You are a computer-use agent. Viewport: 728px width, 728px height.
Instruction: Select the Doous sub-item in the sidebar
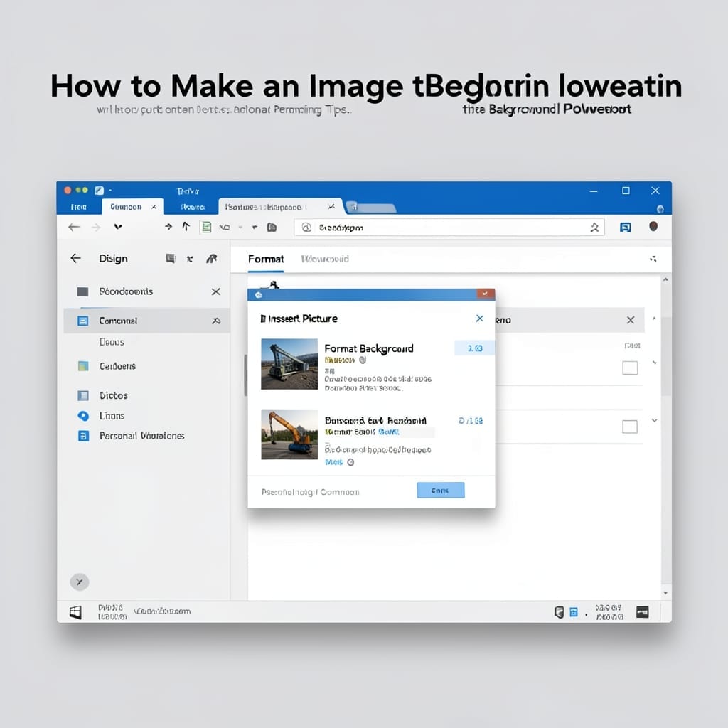(x=112, y=342)
